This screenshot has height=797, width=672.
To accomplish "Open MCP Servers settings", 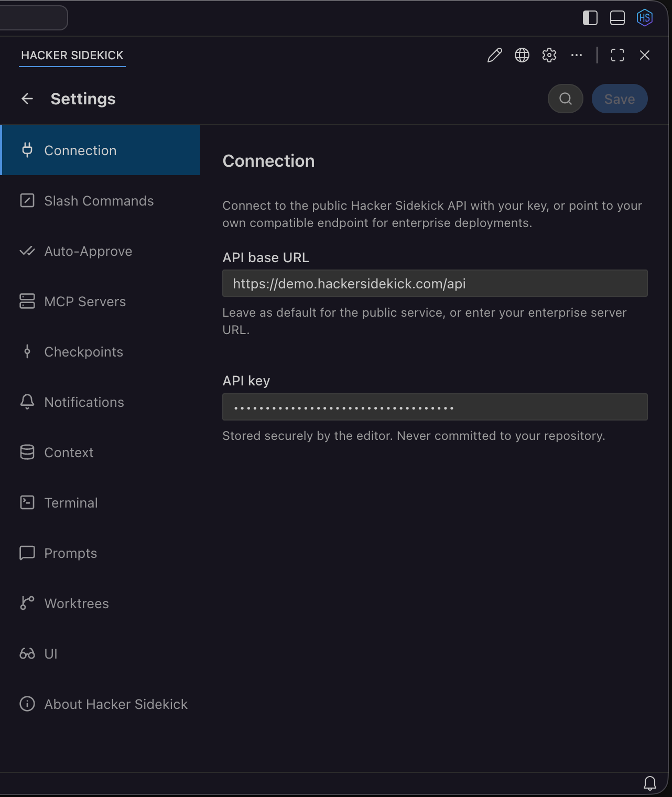I will 100,301.
